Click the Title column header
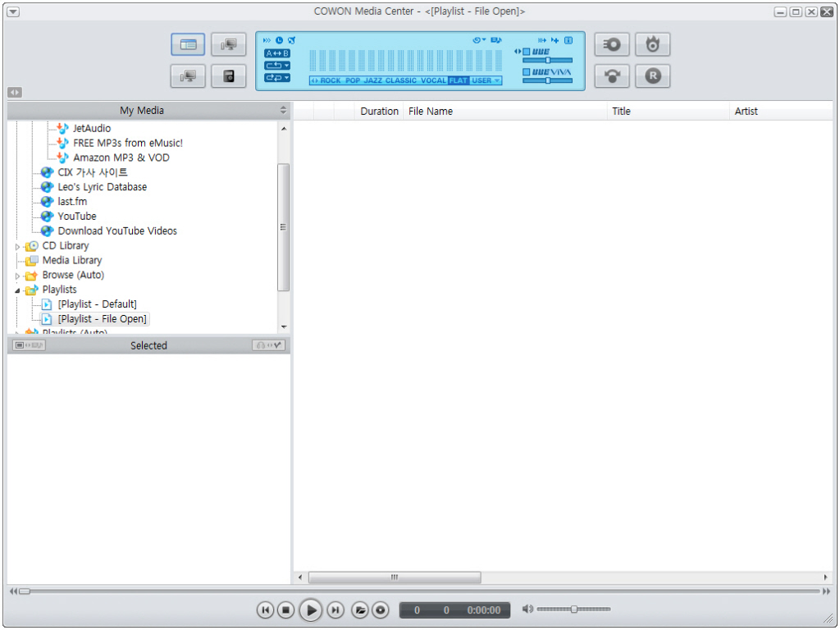The image size is (840, 630). coord(668,111)
